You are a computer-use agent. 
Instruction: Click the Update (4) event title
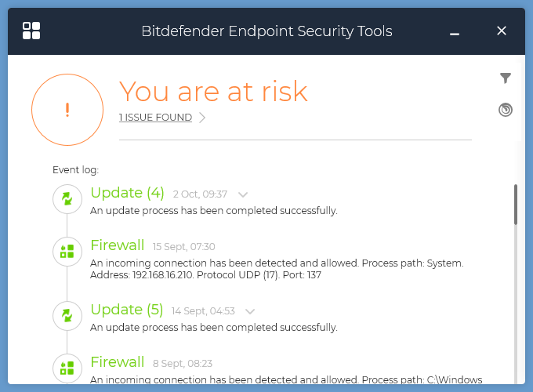point(127,193)
